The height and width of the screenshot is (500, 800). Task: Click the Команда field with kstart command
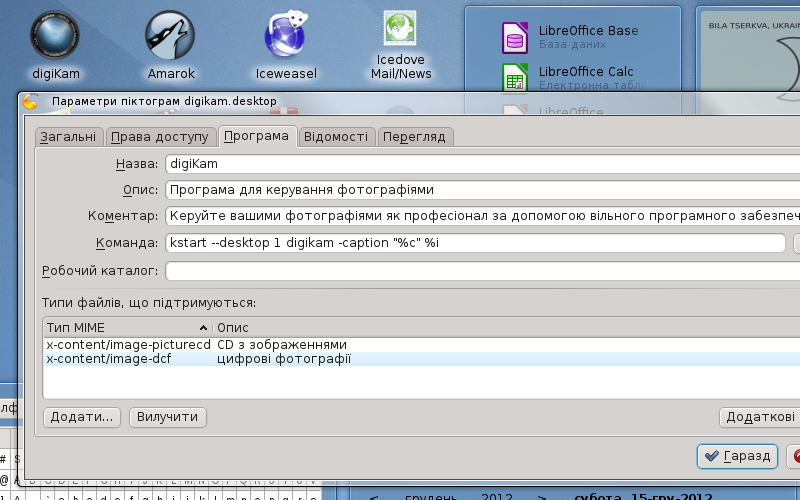[x=475, y=243]
